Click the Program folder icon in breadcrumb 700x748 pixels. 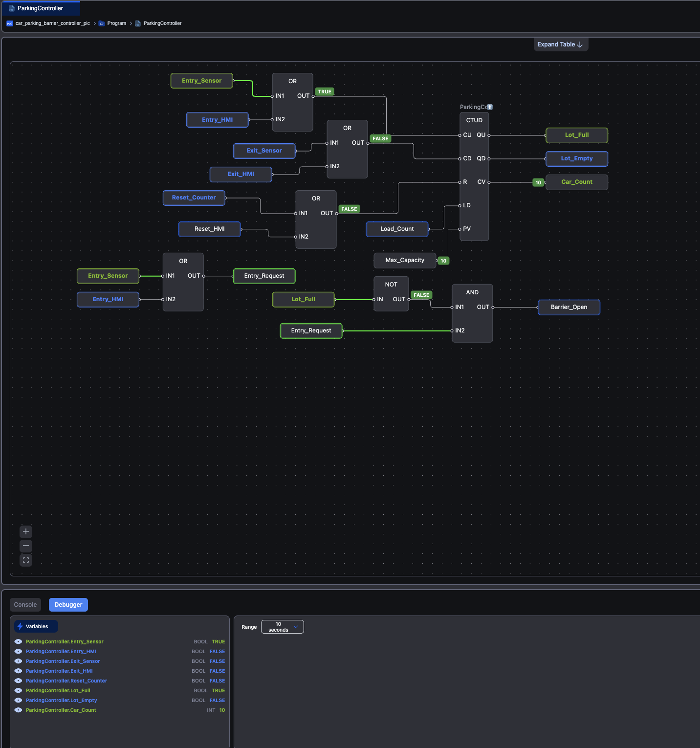(102, 23)
